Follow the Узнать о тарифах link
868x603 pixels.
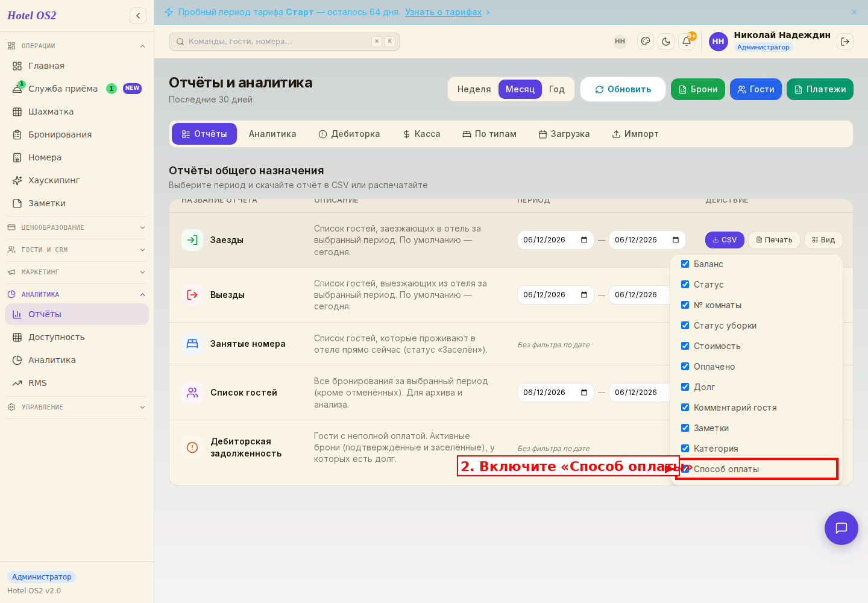pos(444,12)
